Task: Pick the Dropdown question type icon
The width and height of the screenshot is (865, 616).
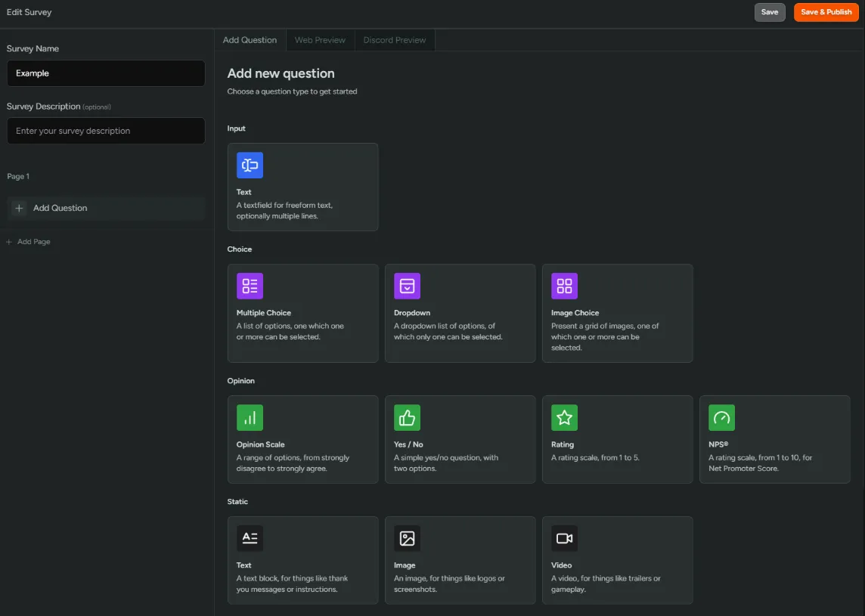Action: point(407,286)
